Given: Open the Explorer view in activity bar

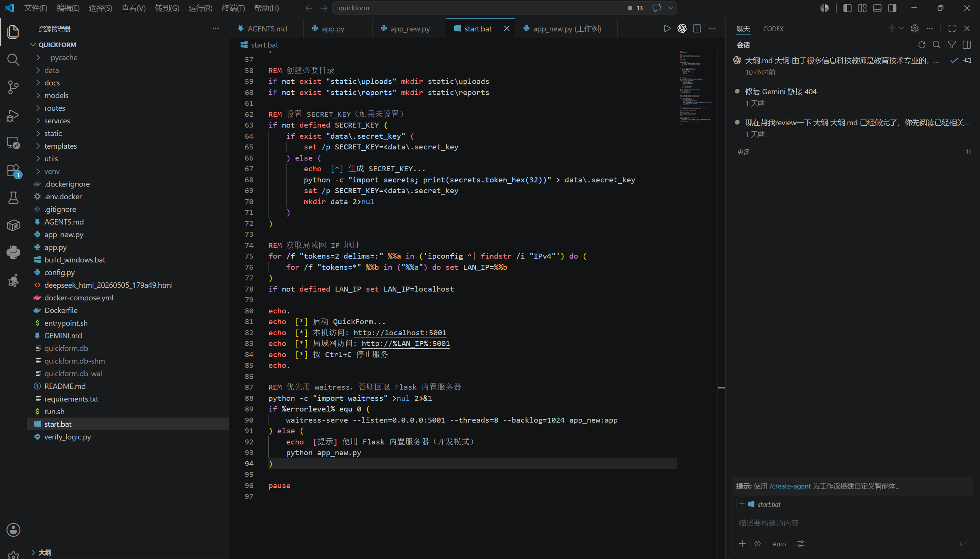Looking at the screenshot, I should [x=13, y=32].
